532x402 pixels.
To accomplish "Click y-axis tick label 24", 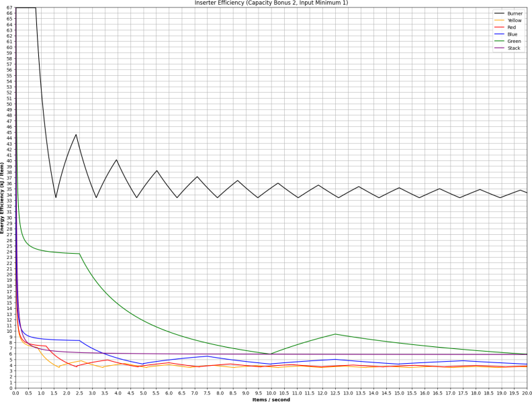I will 9,252.
